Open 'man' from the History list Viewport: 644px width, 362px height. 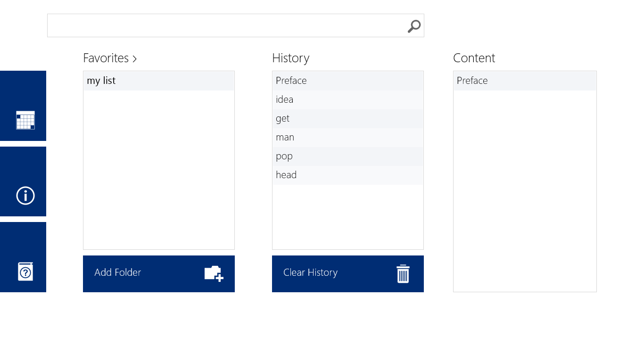click(347, 137)
